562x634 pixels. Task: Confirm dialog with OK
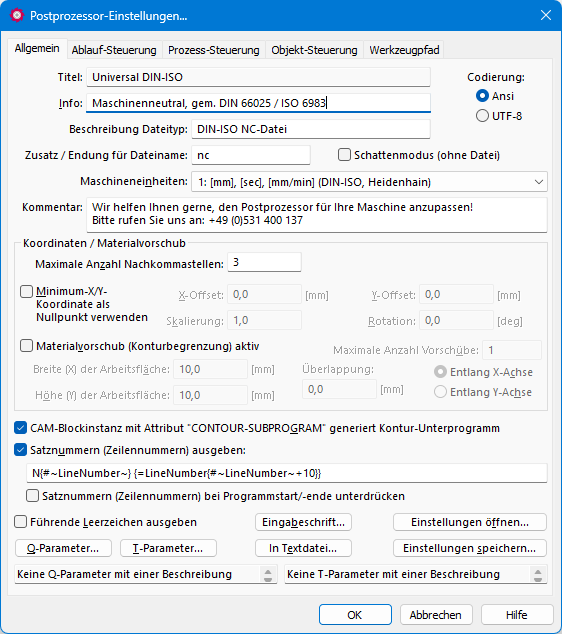pyautogui.click(x=355, y=615)
